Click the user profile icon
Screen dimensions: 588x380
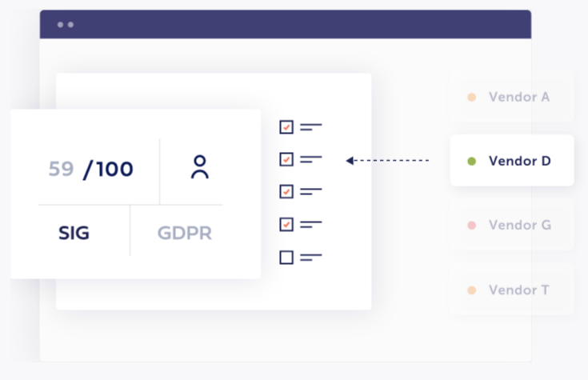200,167
